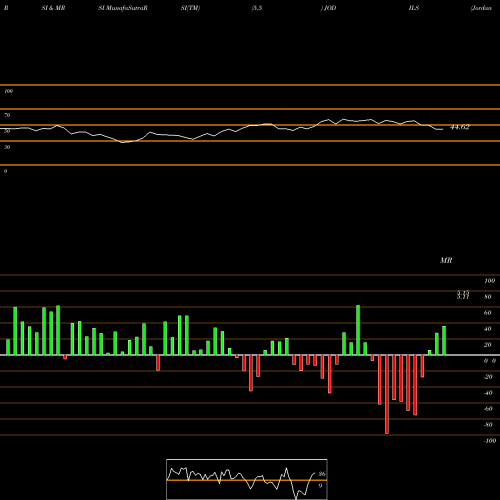Click the 100 label on right MR axis
The width and height of the screenshot is (500, 500).
pos(489,281)
